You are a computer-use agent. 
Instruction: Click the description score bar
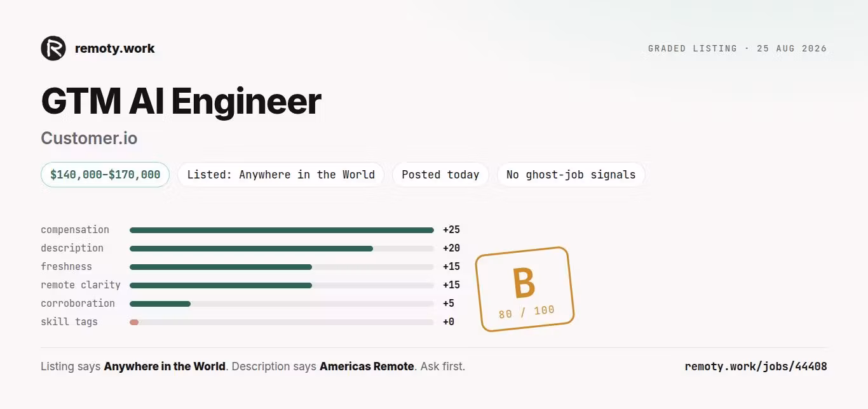(x=281, y=248)
